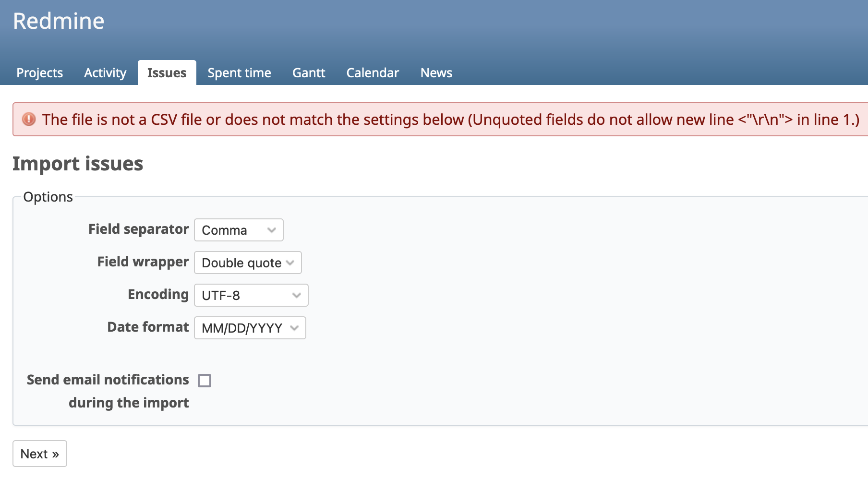
Task: Enable Send email notifications checkbox
Action: [205, 381]
